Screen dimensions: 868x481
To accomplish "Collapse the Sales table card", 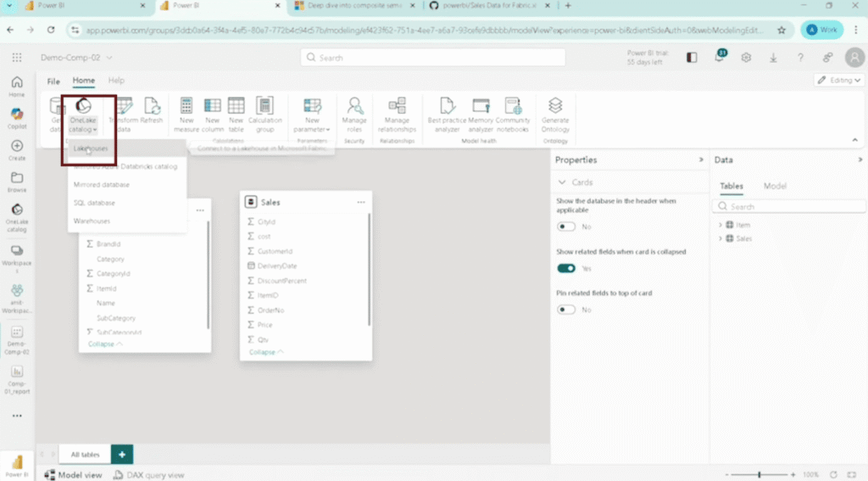I will [265, 352].
